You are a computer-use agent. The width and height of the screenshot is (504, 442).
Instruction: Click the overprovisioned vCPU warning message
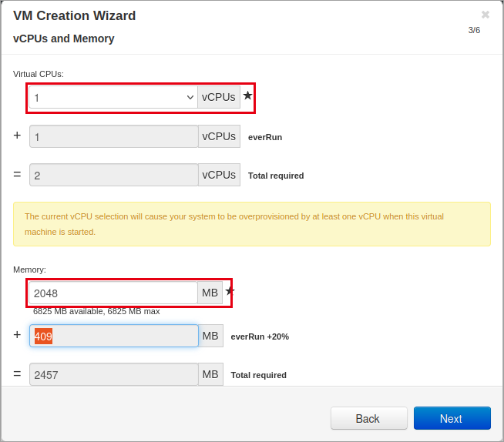click(252, 224)
